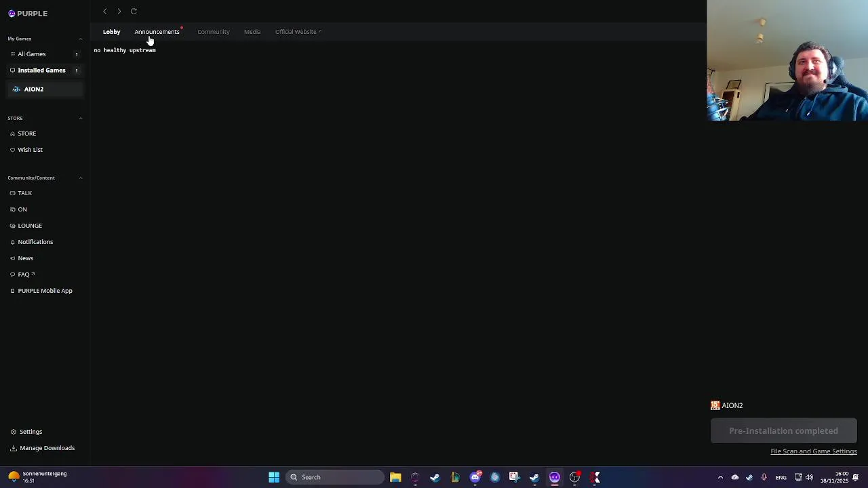Click the Windows weather widget
The height and width of the screenshot is (488, 868).
[38, 477]
